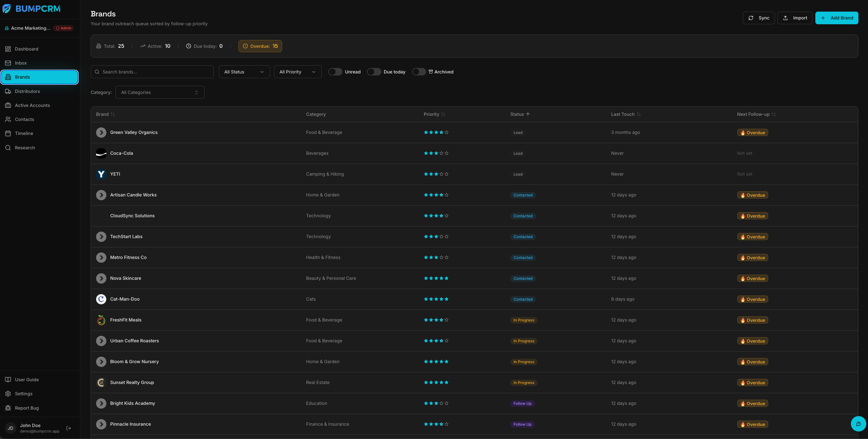Open Settings in sidebar
This screenshot has height=439, width=868.
(39, 394)
